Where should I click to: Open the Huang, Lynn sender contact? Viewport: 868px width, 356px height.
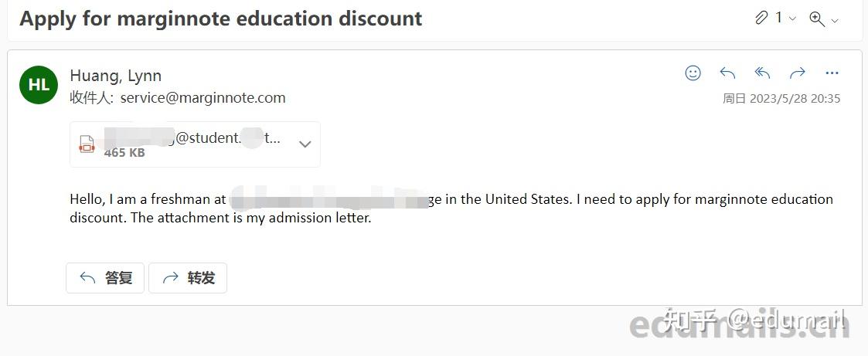tap(115, 76)
